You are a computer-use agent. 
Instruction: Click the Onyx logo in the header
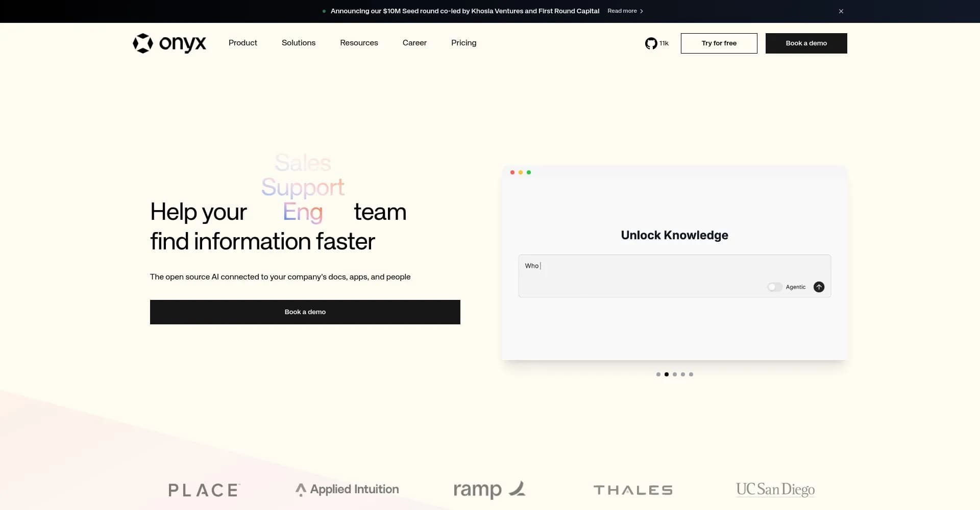tap(169, 43)
